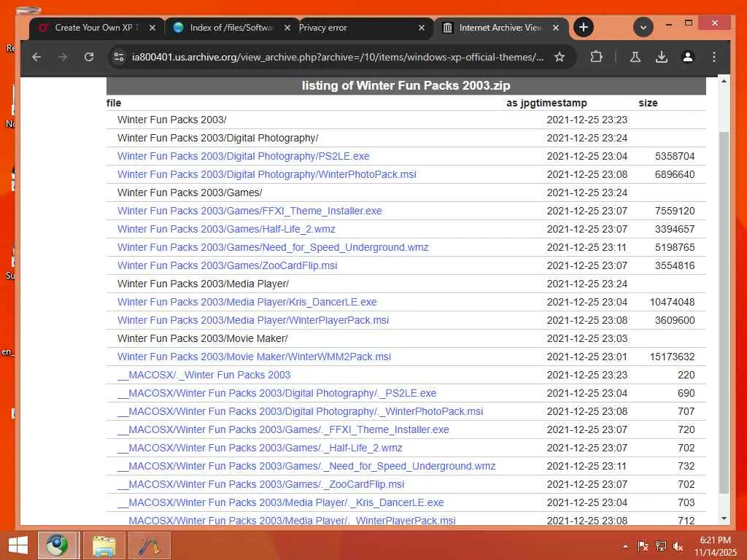
Task: Click the 'size' column header
Action: tap(648, 103)
